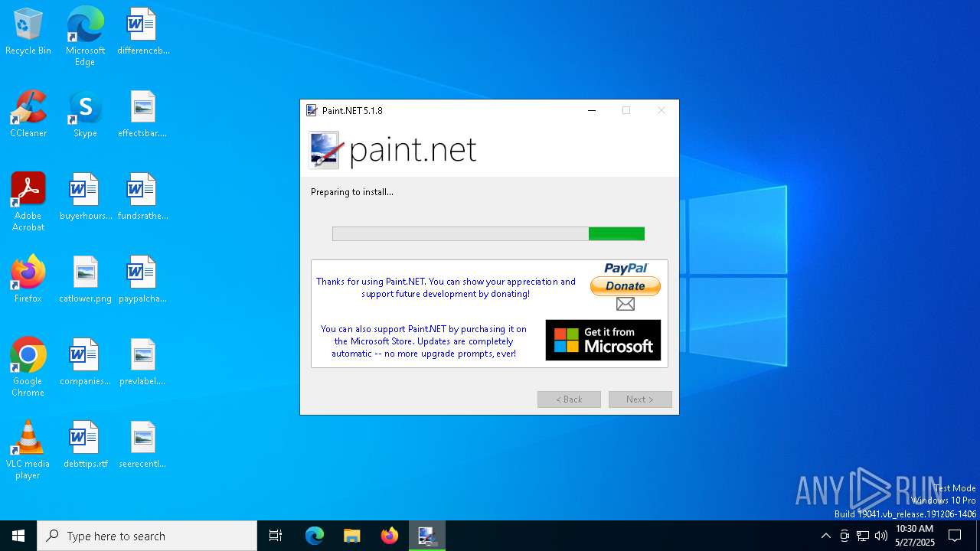Select the seerecentl... image file
This screenshot has width=980, height=551.
pyautogui.click(x=143, y=445)
